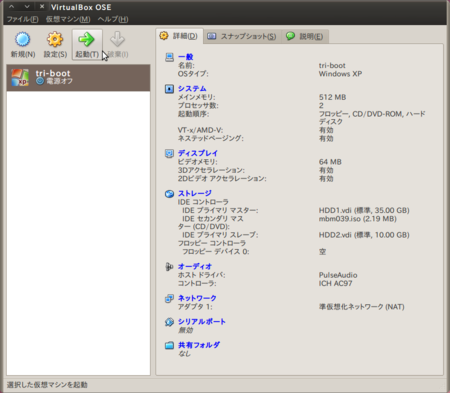Image resolution: width=450 pixels, height=393 pixels.
Task: Click the シリアルポート section icon
Action: (x=169, y=322)
